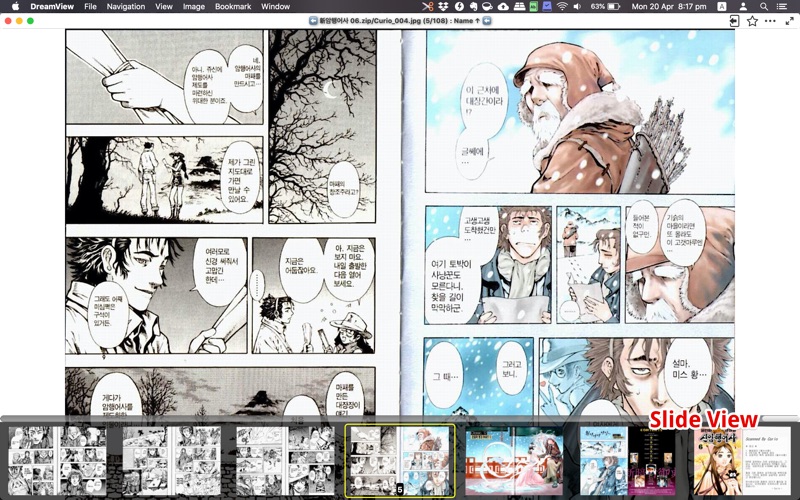This screenshot has width=800, height=500.
Task: Click the scissors icon in the menu bar
Action: 428,7
